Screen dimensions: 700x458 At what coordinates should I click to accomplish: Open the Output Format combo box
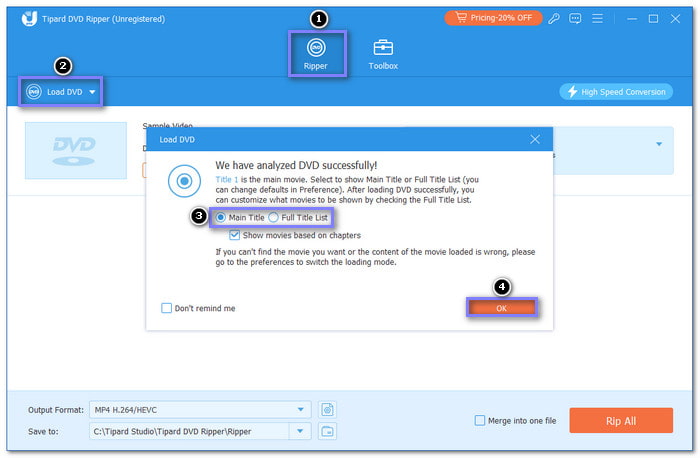pyautogui.click(x=200, y=409)
